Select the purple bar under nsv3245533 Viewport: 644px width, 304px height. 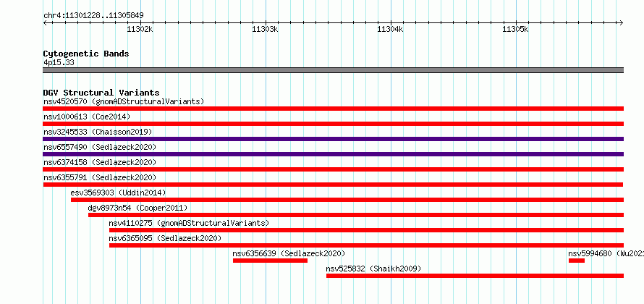point(333,139)
